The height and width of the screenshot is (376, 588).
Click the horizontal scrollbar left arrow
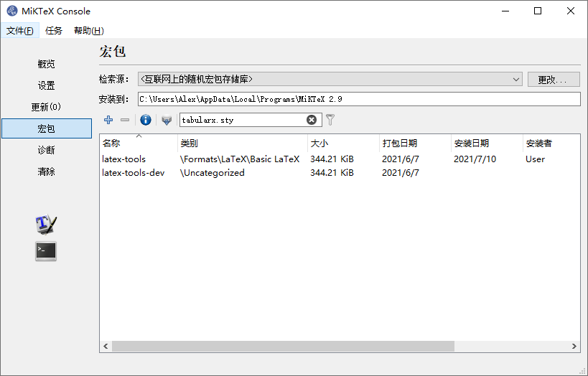click(x=106, y=346)
